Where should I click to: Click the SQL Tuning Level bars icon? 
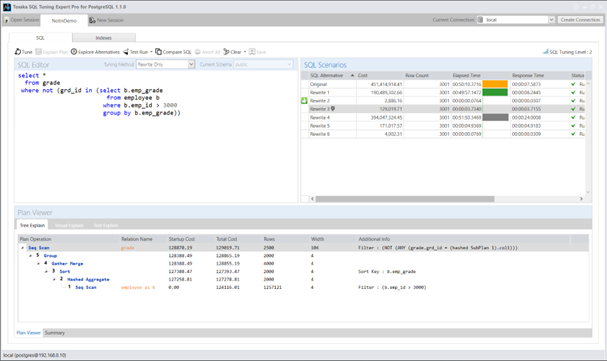[x=545, y=51]
